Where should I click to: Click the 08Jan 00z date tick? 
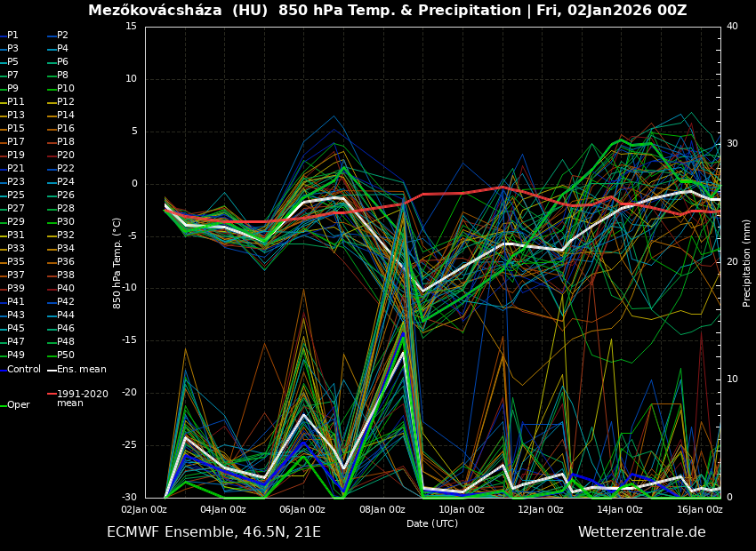pos(382,509)
